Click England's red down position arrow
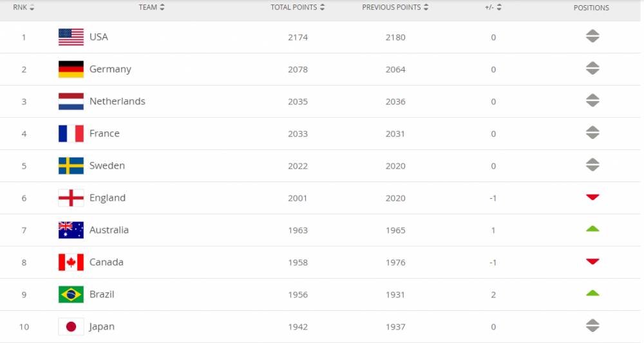This screenshot has height=343, width=644. point(592,198)
